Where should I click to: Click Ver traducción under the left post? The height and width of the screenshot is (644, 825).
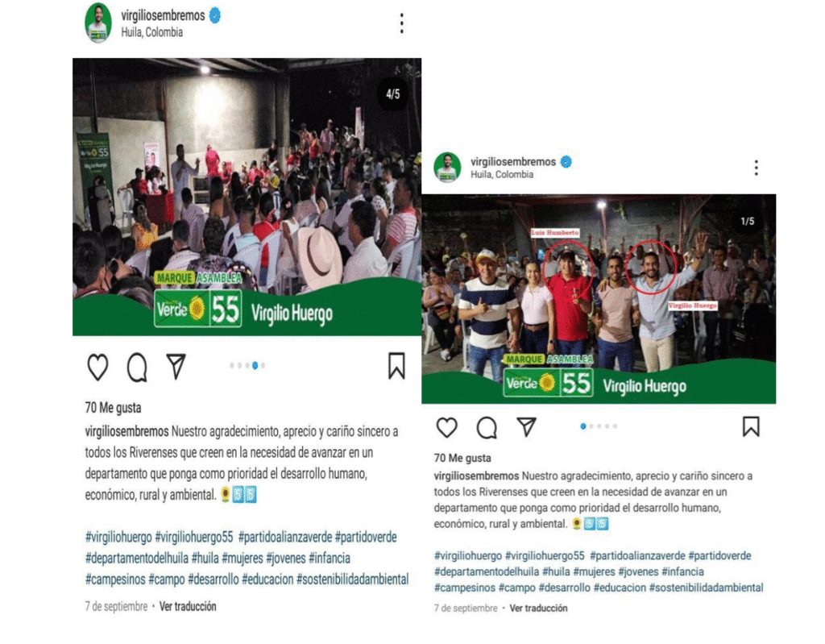(188, 607)
